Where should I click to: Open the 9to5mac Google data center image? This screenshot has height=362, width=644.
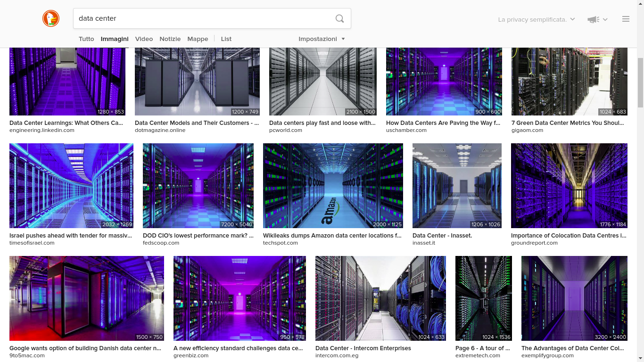tap(87, 298)
